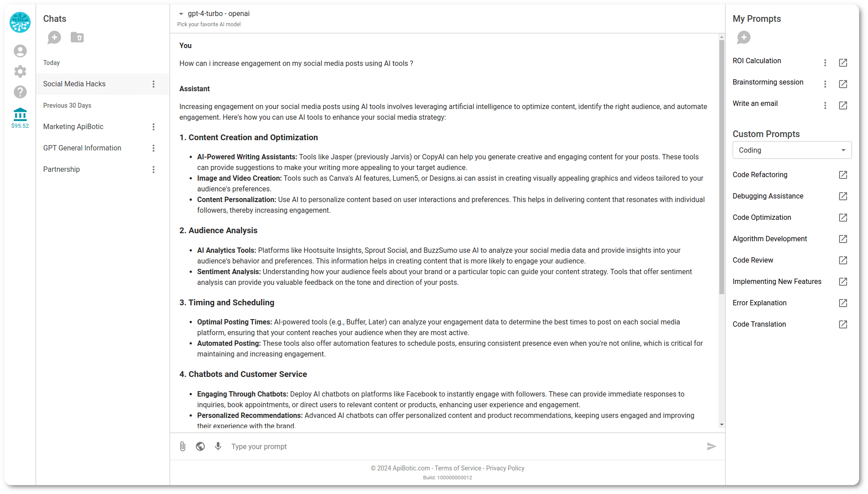Click the settings gear icon

pos(20,72)
